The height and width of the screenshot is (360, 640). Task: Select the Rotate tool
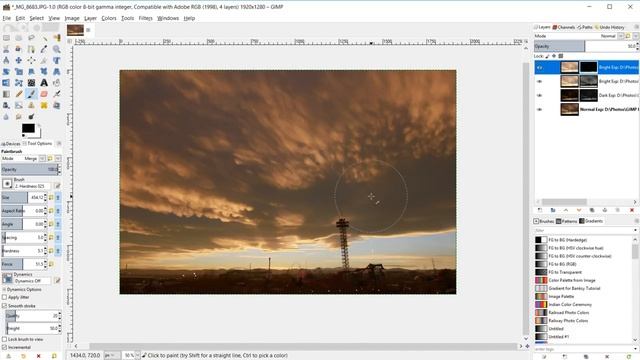tap(6, 71)
